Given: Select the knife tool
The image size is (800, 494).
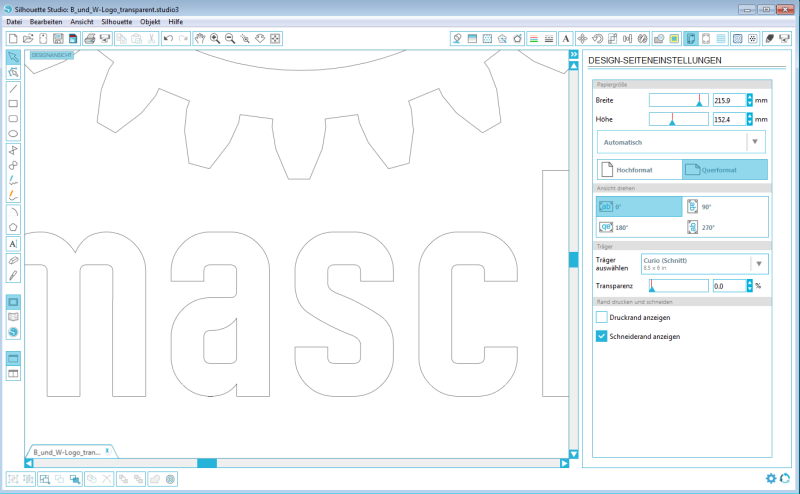Looking at the screenshot, I should coord(13,276).
